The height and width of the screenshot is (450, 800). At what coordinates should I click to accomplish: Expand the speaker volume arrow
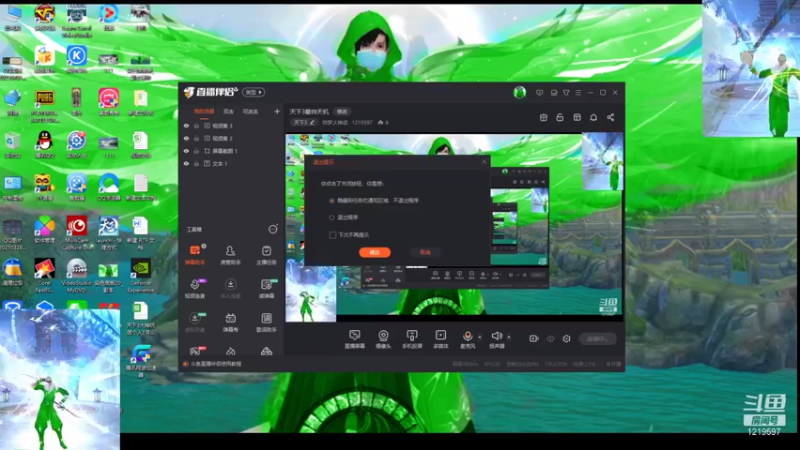tap(509, 337)
